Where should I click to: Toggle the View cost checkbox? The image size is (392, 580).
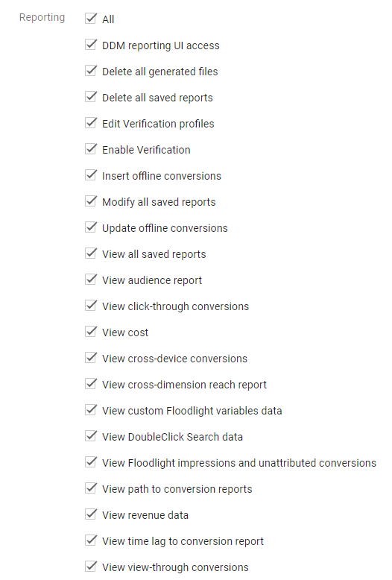[91, 332]
